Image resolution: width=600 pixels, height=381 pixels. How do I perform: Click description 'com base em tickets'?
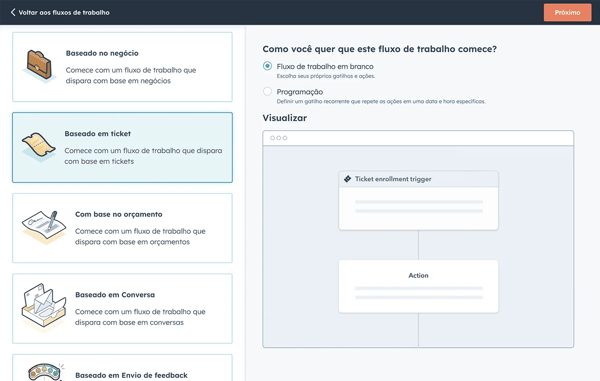(x=99, y=161)
